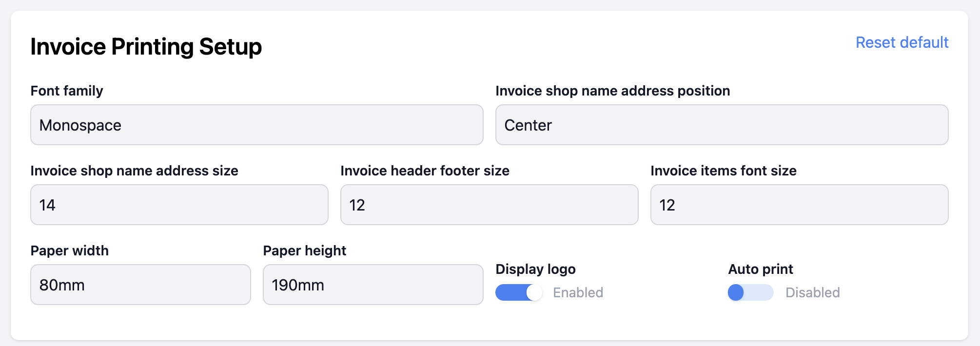Click the Reset default link
This screenshot has width=980, height=346.
coord(902,43)
